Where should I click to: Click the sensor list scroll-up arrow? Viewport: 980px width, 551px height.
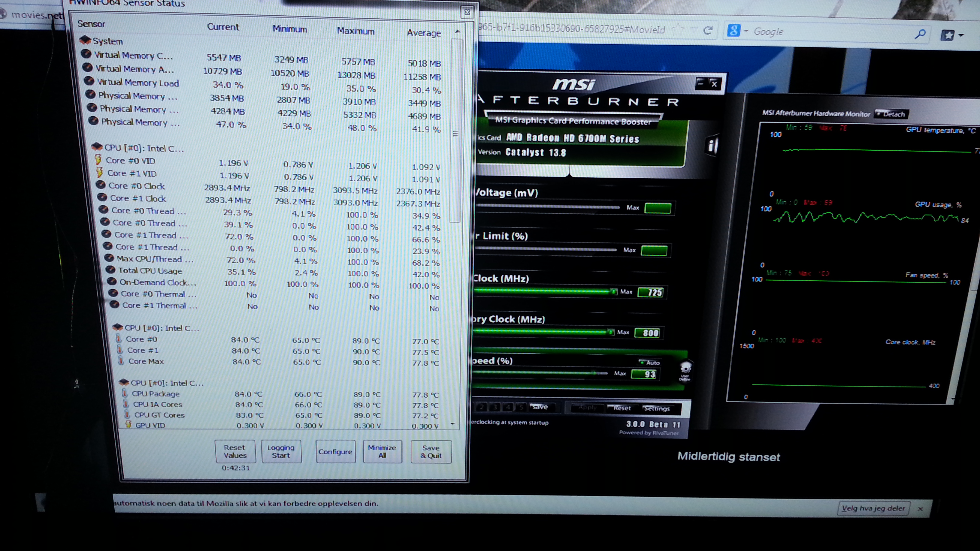click(x=457, y=31)
